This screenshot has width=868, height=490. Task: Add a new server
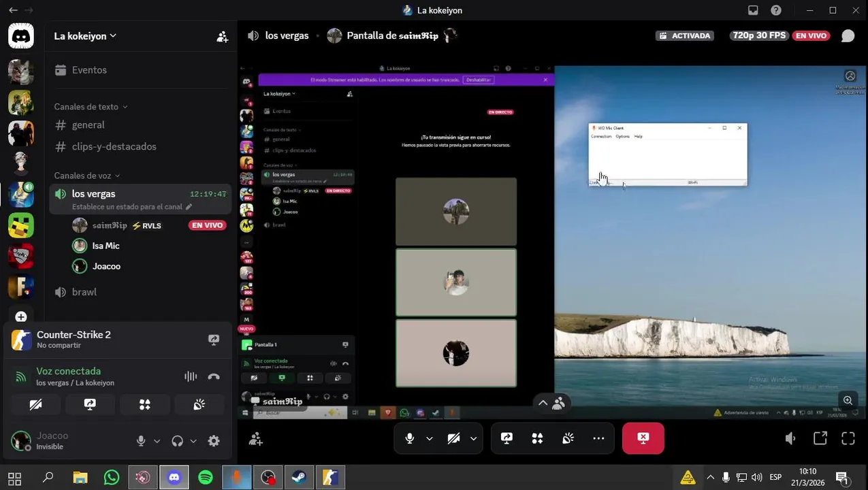point(21,316)
